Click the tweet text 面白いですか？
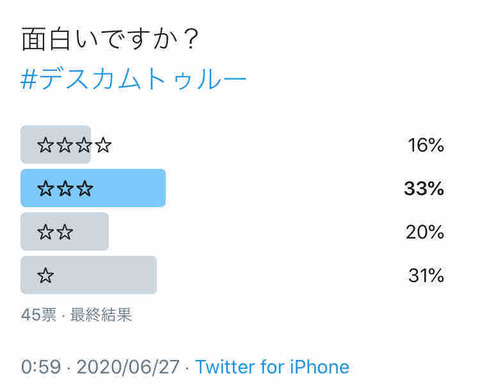The height and width of the screenshot is (392, 480). (x=110, y=40)
